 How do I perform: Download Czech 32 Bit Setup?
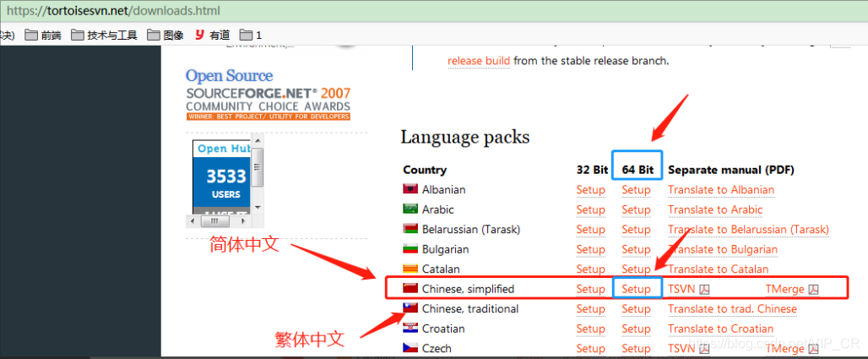click(x=591, y=349)
